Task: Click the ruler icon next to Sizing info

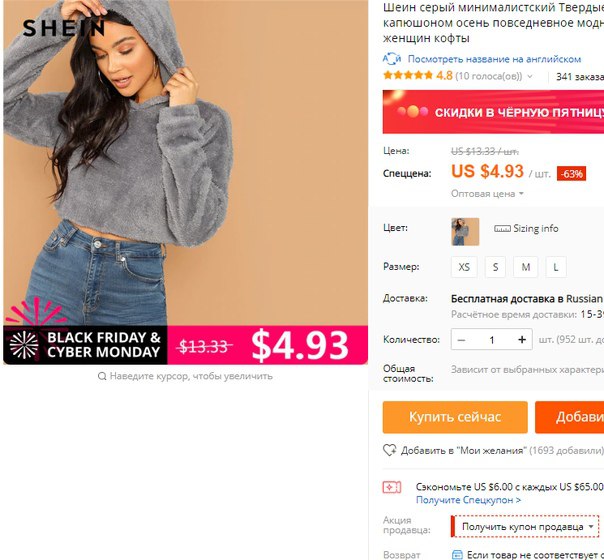Action: coord(502,229)
